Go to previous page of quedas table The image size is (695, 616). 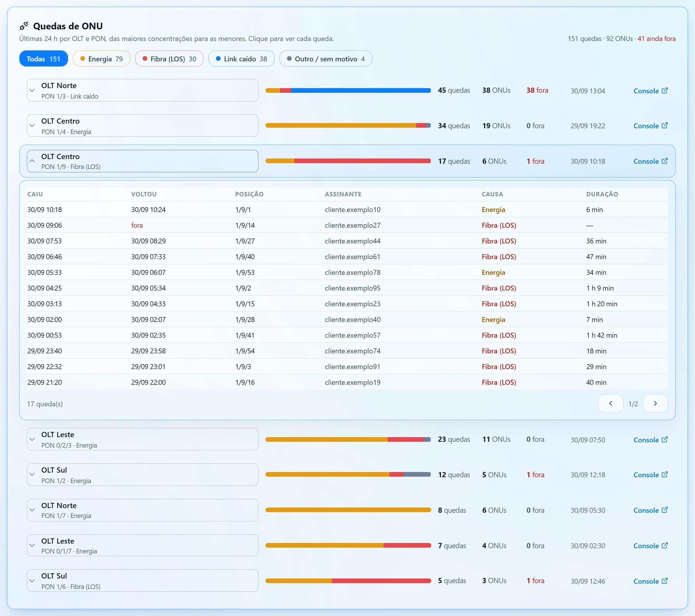610,403
